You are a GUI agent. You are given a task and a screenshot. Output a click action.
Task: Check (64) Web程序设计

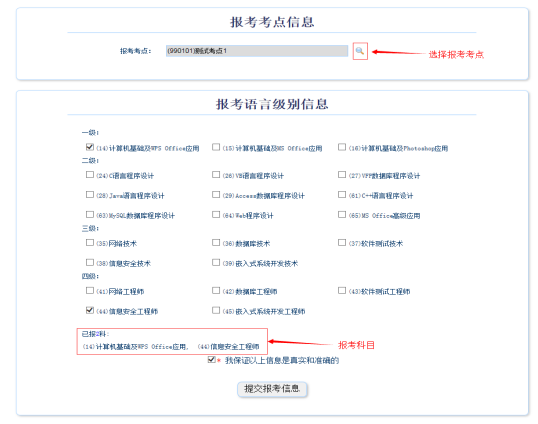pos(216,214)
